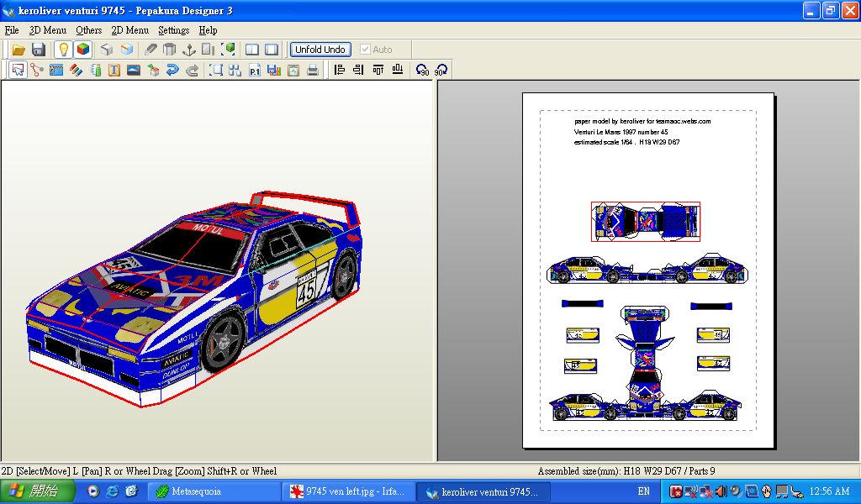Click the gray redo arrow icon
Image resolution: width=861 pixels, height=504 pixels.
[193, 71]
